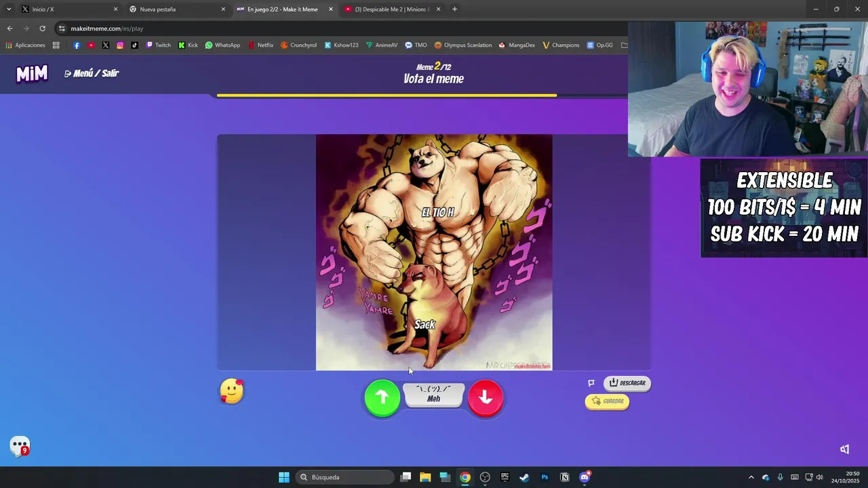Open the chat bubble with 9 notifications
The image size is (868, 488).
click(x=20, y=446)
